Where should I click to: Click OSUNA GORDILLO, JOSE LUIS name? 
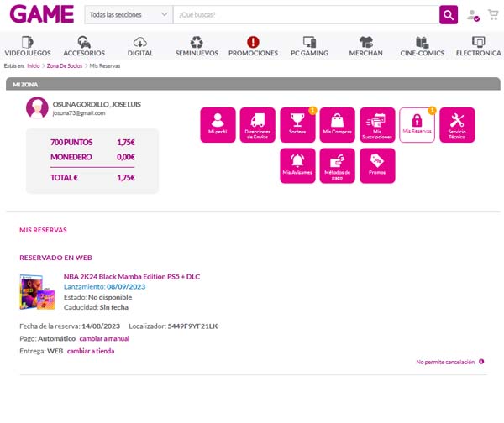[97, 104]
